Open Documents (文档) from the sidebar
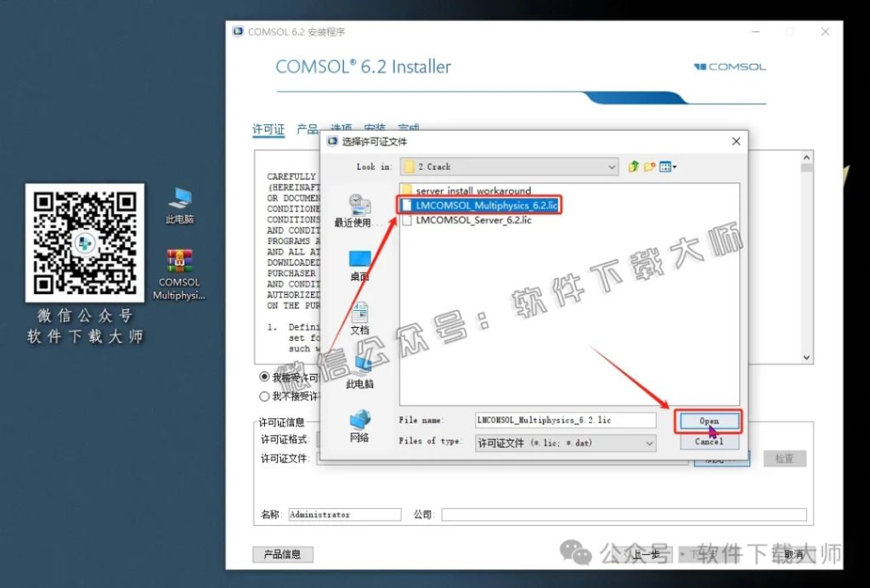870x588 pixels. 359,316
